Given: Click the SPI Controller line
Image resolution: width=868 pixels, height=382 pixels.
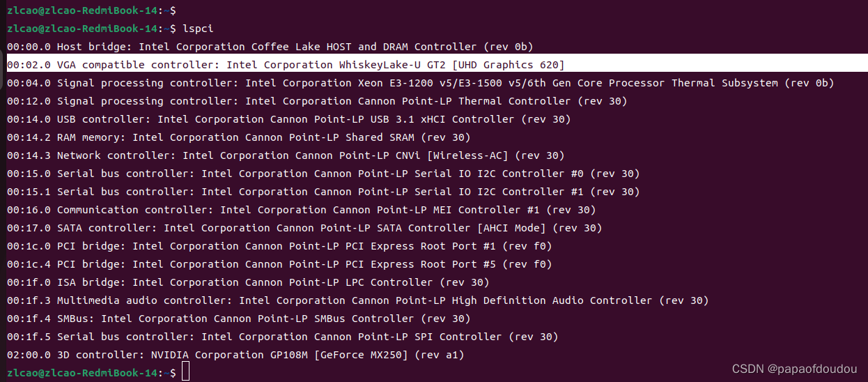Looking at the screenshot, I should [x=283, y=337].
